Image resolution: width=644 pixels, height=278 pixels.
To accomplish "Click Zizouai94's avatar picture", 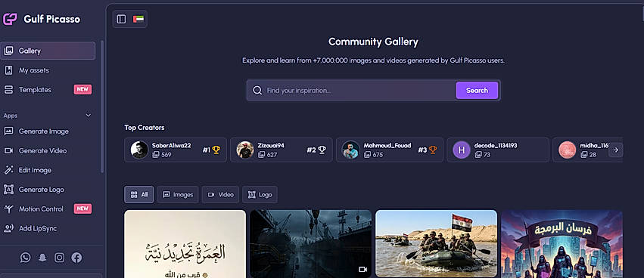I will (x=245, y=150).
